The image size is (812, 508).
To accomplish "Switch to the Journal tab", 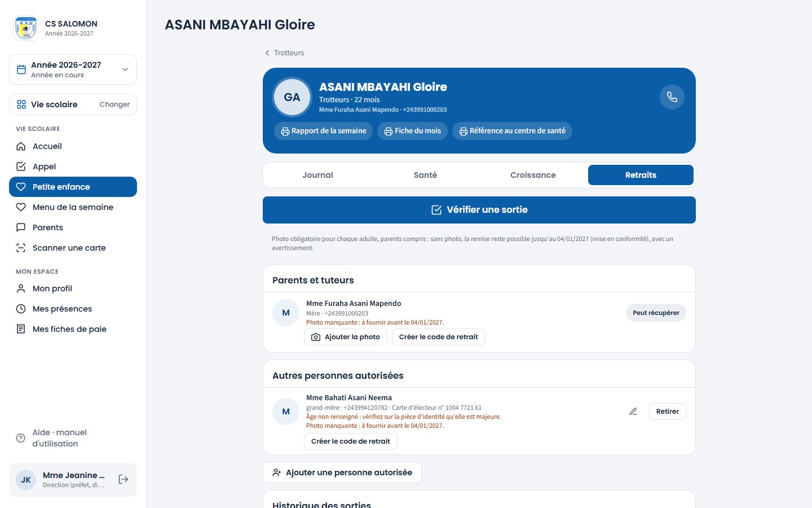I will 317,175.
